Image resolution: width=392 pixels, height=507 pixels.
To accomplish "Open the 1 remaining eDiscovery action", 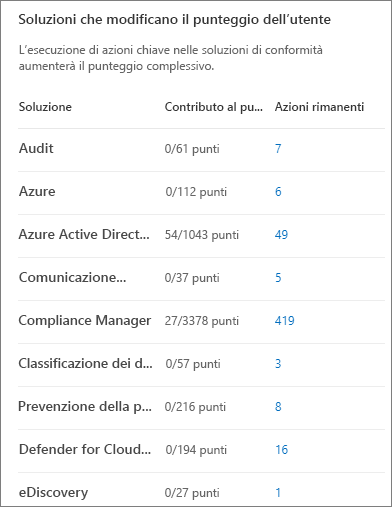I will pos(278,493).
